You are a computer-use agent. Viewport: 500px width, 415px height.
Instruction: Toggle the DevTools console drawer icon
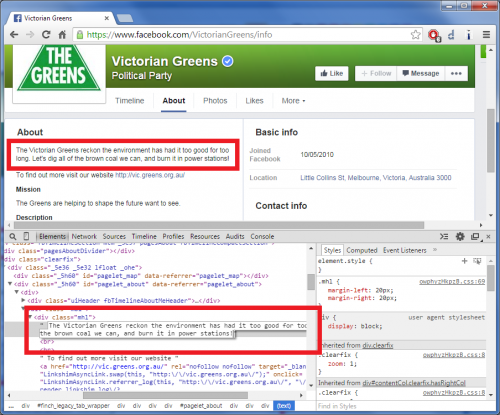[x=444, y=236]
